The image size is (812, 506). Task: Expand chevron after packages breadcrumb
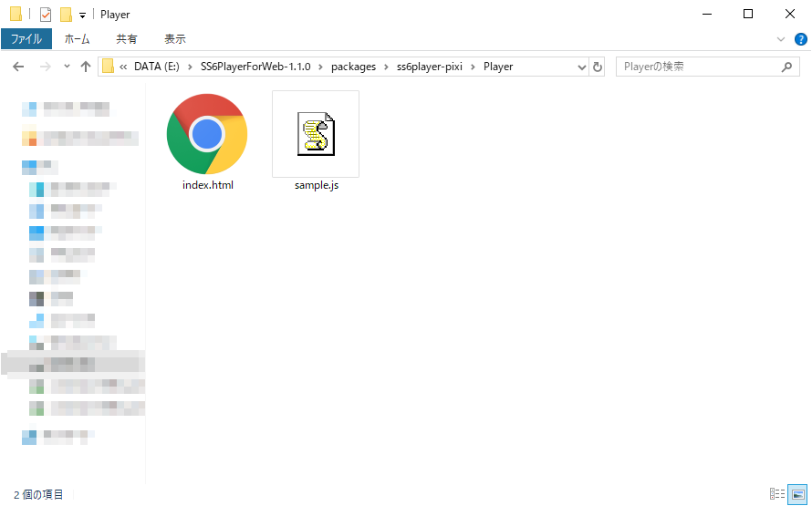(x=386, y=67)
